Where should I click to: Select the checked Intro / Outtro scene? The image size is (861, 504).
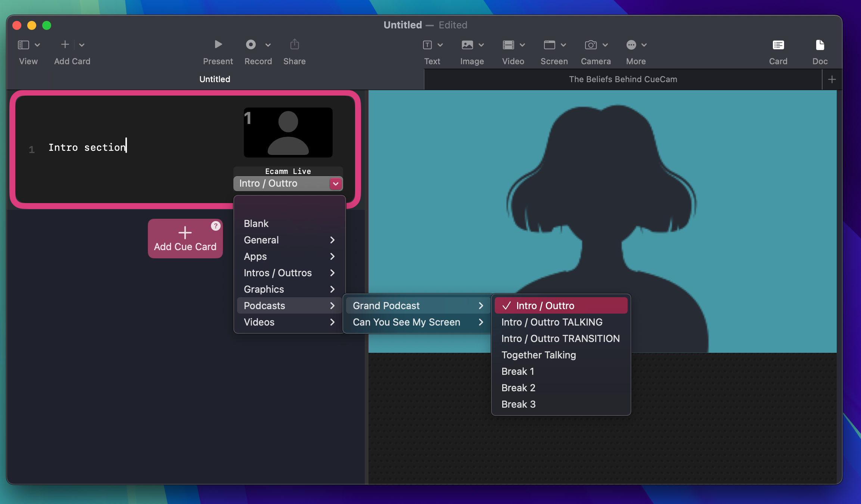click(561, 306)
